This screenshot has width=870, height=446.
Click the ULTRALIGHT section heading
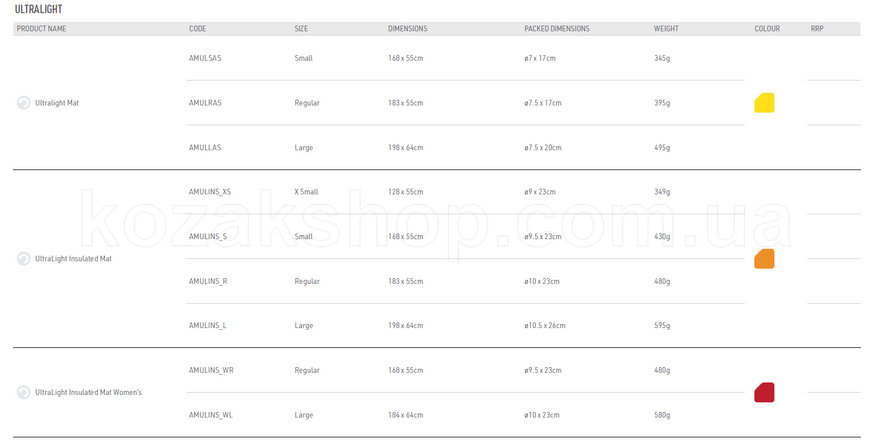[x=38, y=9]
